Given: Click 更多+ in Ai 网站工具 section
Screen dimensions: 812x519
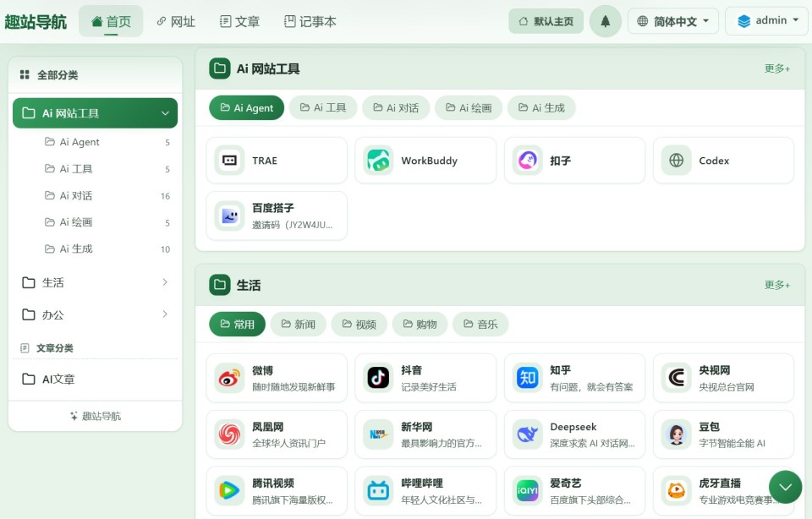Looking at the screenshot, I should [776, 68].
